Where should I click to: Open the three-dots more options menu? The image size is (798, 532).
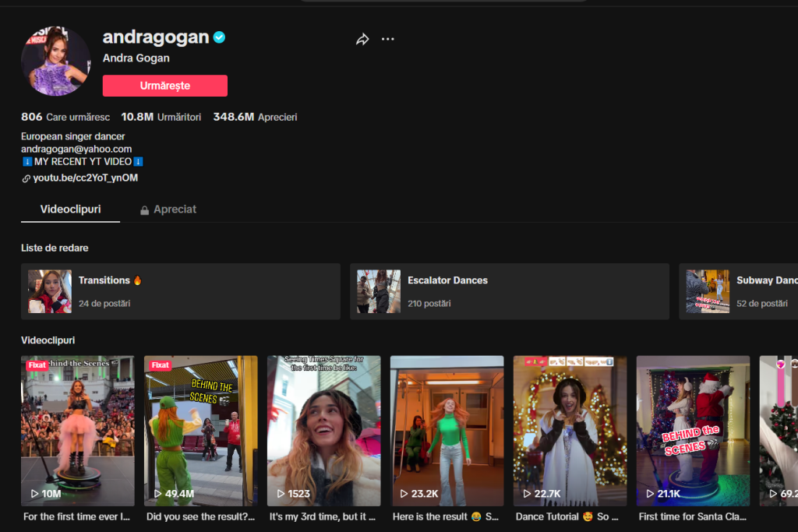click(x=387, y=39)
